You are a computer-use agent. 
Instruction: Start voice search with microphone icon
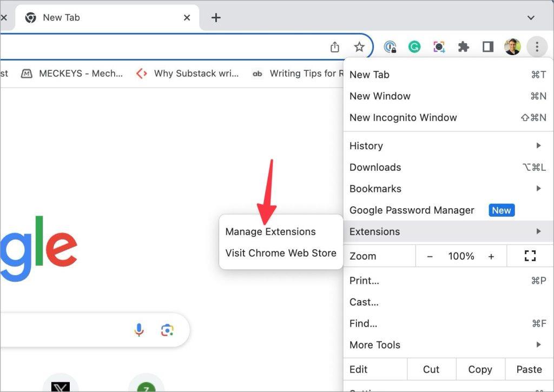(139, 330)
